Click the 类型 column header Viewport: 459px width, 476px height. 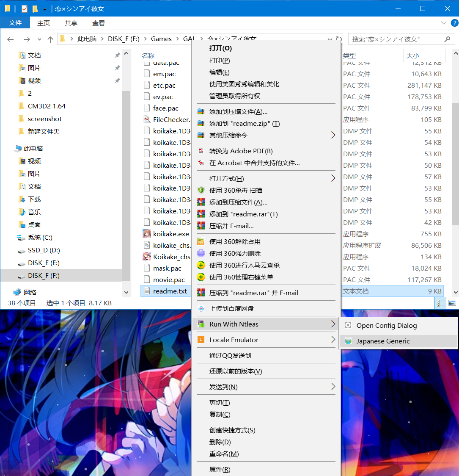coord(349,55)
